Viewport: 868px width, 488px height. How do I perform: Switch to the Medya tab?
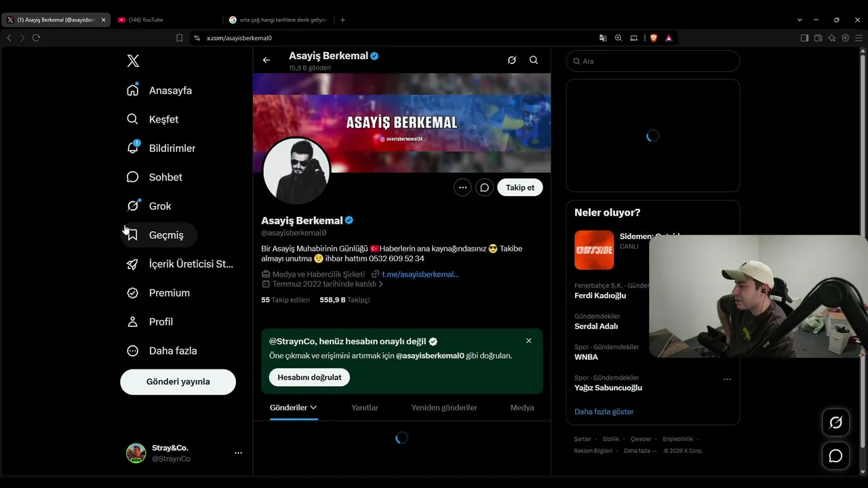[x=522, y=407]
